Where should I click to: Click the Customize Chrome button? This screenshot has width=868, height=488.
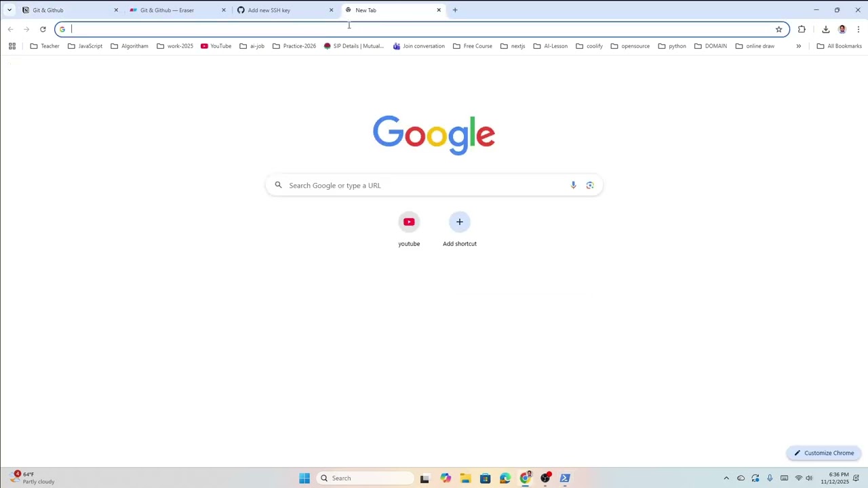click(x=824, y=453)
